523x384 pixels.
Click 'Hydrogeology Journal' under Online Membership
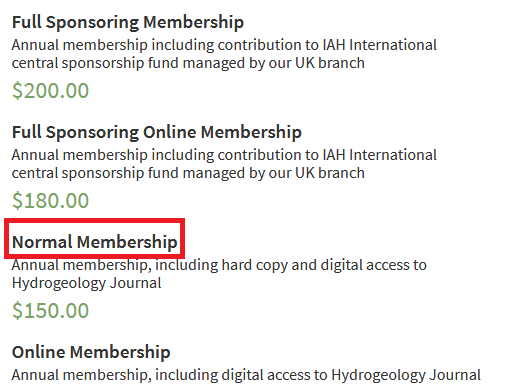click(406, 375)
